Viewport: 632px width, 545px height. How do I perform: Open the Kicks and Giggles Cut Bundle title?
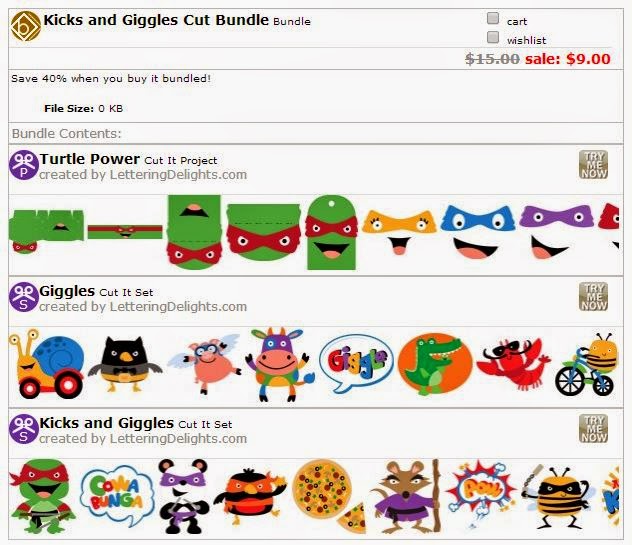(x=156, y=20)
